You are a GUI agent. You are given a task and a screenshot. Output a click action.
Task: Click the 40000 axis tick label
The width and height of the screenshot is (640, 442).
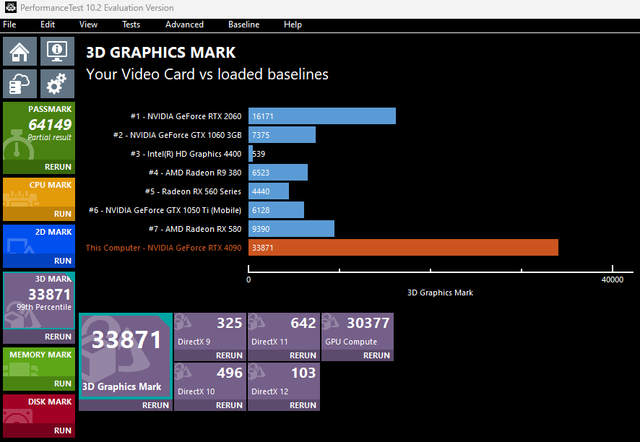tap(612, 280)
